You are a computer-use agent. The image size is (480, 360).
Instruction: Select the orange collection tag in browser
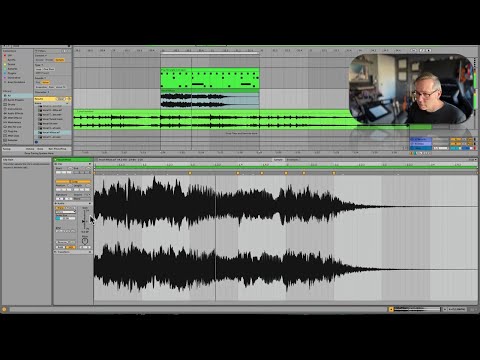pos(5,60)
